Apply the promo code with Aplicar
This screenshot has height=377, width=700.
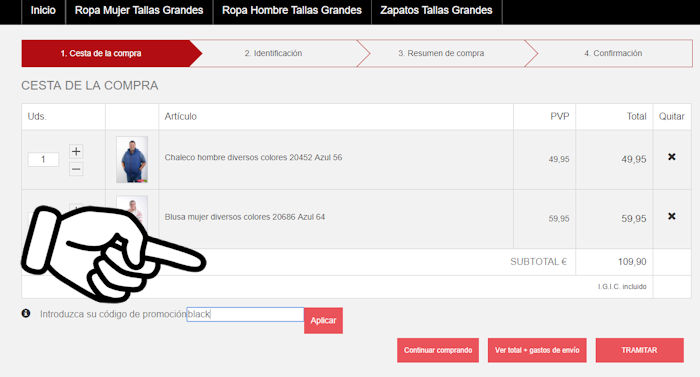point(323,320)
